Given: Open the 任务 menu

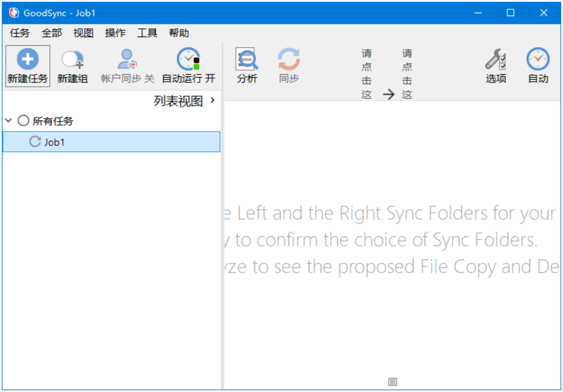Looking at the screenshot, I should click(20, 33).
